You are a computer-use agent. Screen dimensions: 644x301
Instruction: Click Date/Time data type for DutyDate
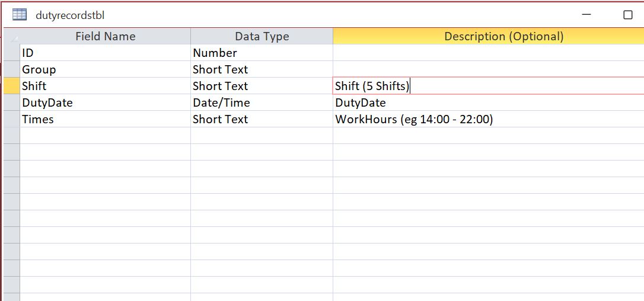click(262, 103)
